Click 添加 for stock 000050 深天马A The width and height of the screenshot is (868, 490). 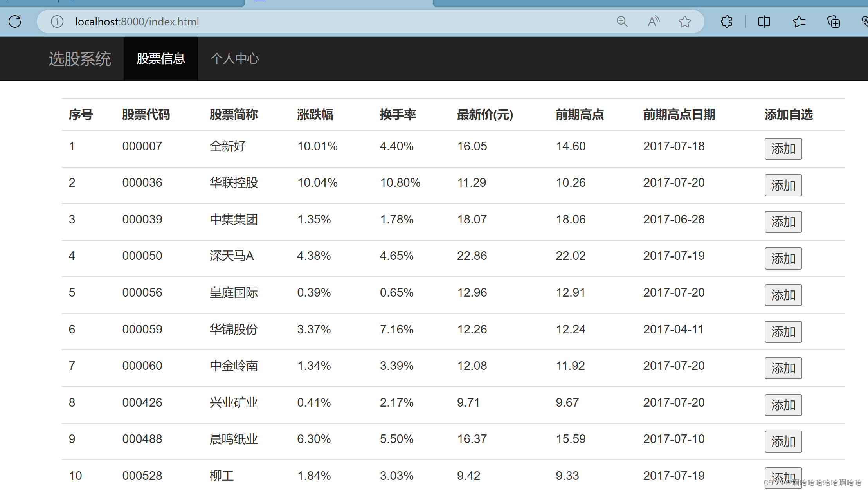[783, 258]
